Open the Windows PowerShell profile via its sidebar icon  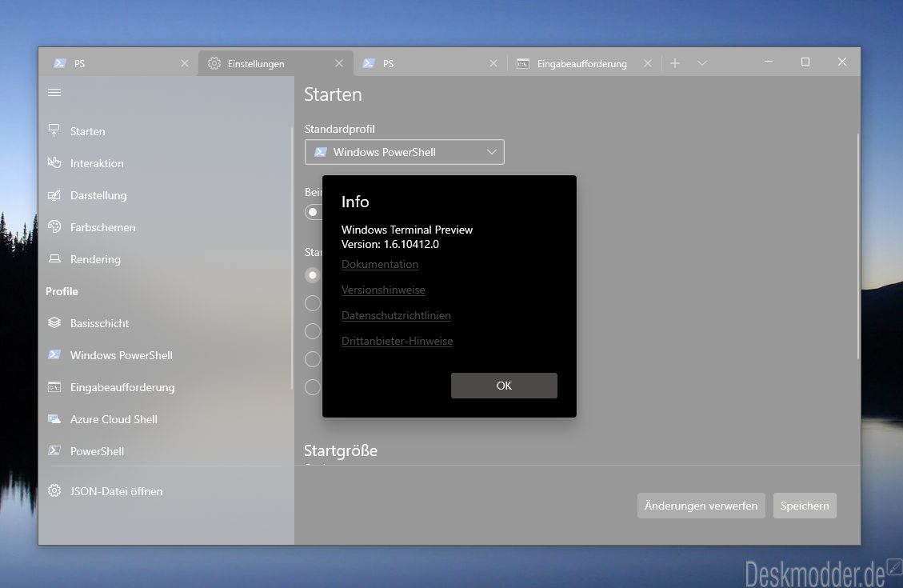coord(54,354)
